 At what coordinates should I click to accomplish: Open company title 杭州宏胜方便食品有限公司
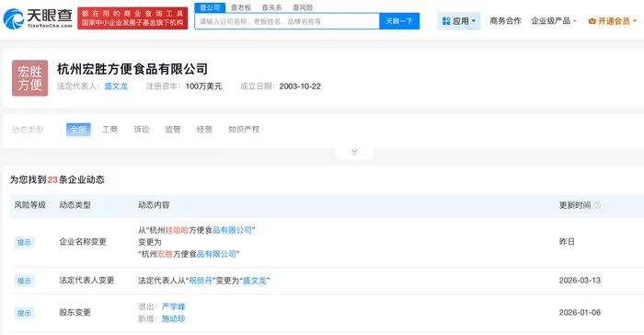click(x=132, y=69)
